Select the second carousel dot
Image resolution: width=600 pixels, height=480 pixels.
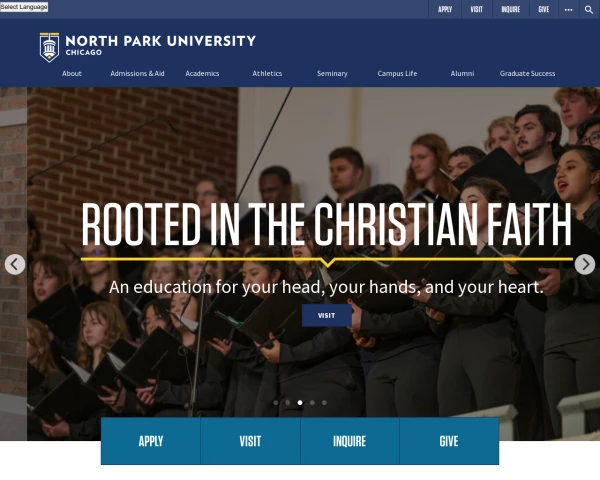click(288, 403)
